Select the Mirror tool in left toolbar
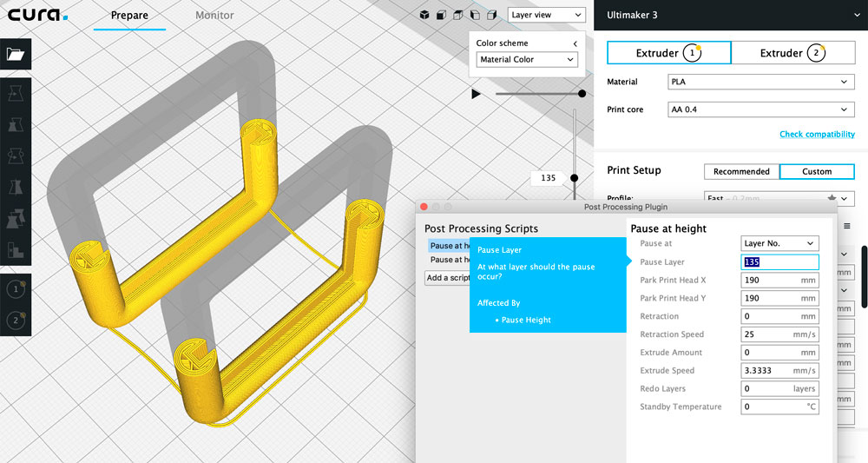 point(16,188)
